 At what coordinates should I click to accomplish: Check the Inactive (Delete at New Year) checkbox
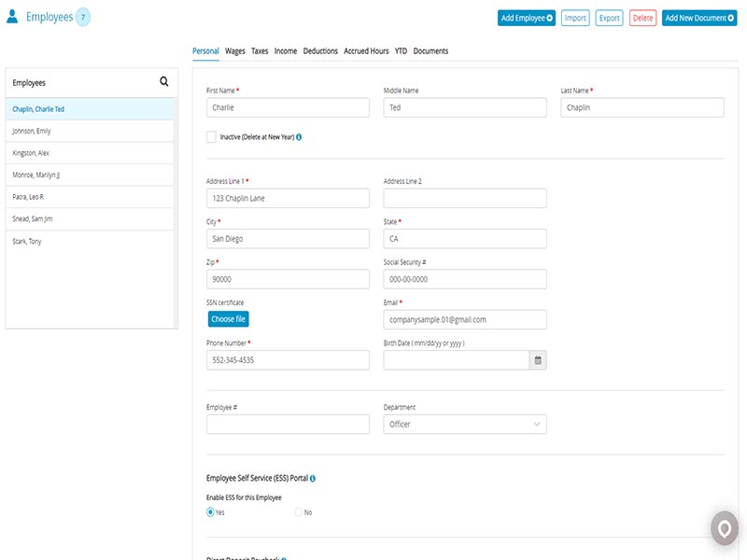211,136
